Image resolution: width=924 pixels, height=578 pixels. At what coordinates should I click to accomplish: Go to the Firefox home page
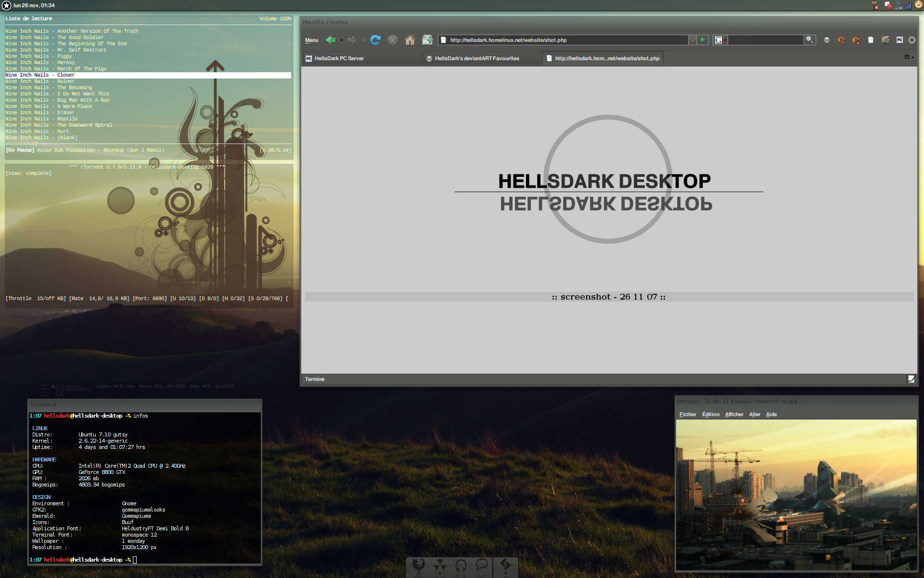tap(410, 40)
